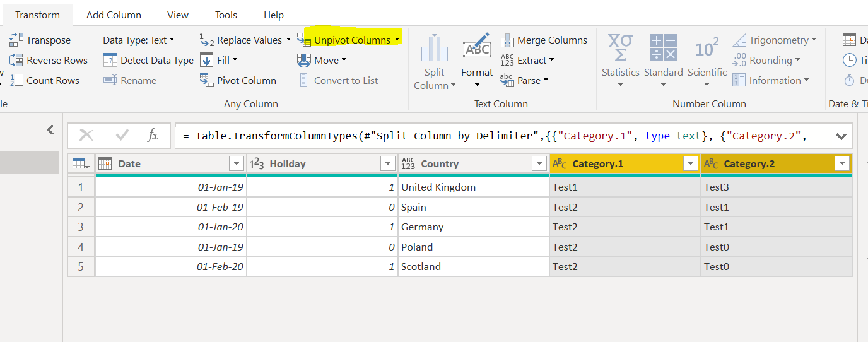
Task: Click into the formula bar text
Action: pyautogui.click(x=503, y=136)
